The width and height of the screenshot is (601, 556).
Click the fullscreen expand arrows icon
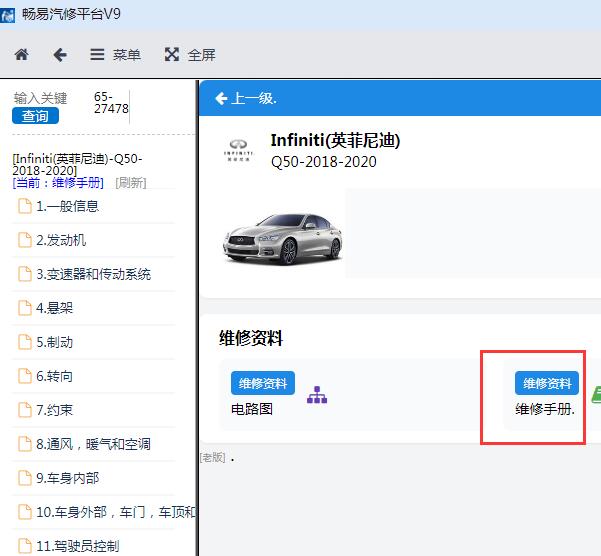pos(172,54)
